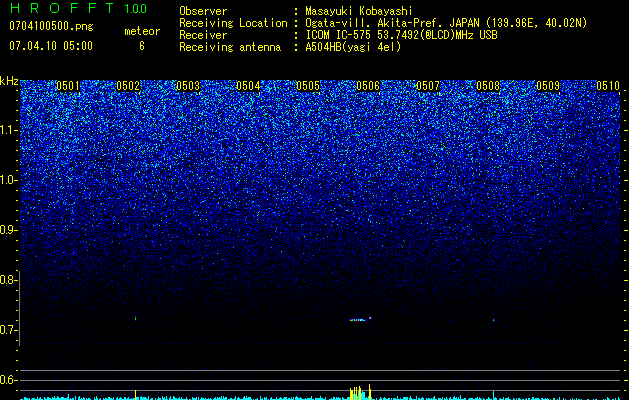Click the 0505 time marker
The width and height of the screenshot is (629, 400).
[308, 86]
